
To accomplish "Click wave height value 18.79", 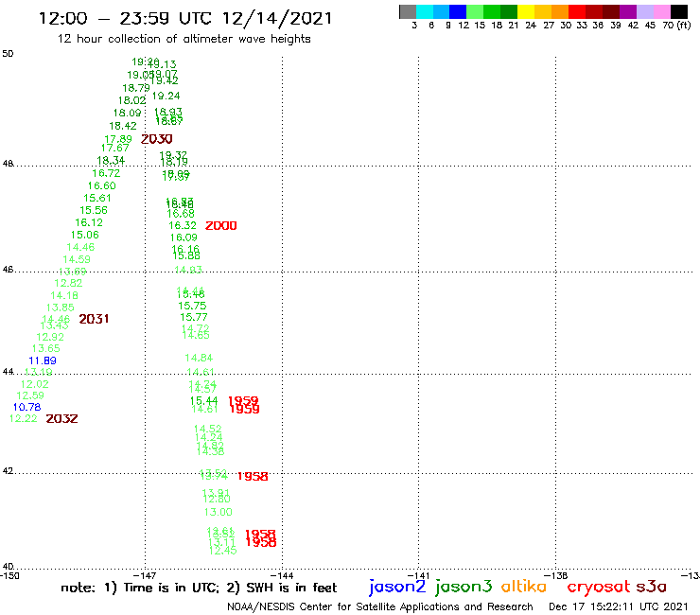I will click(x=136, y=88).
